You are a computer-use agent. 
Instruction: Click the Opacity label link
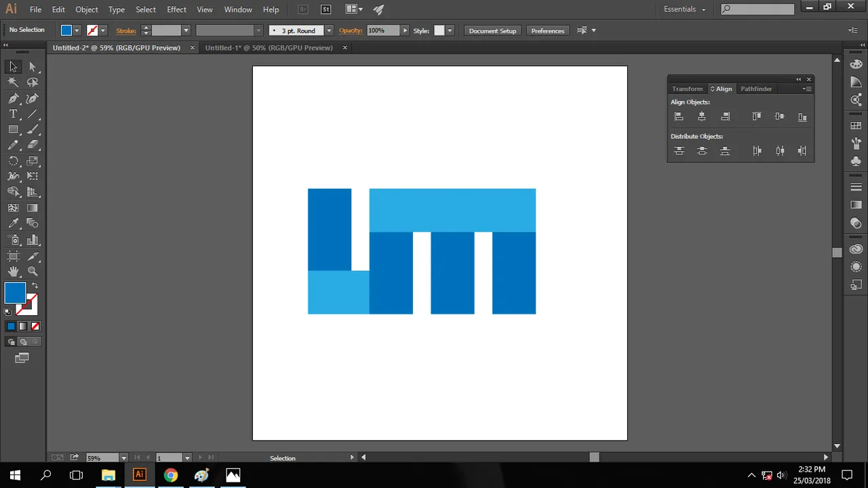pyautogui.click(x=351, y=30)
